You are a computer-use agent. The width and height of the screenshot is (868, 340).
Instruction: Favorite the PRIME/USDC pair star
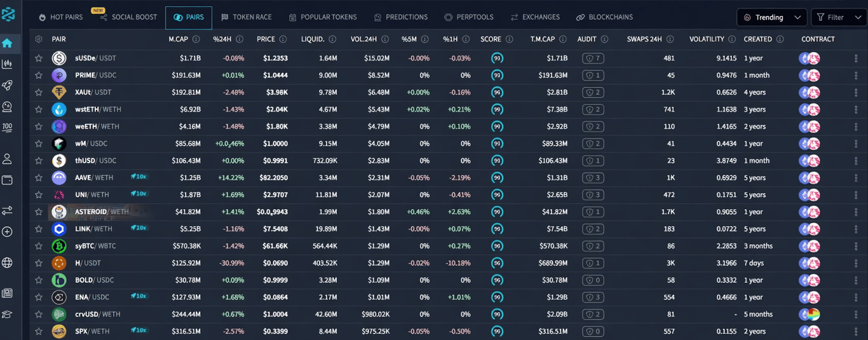tap(39, 76)
